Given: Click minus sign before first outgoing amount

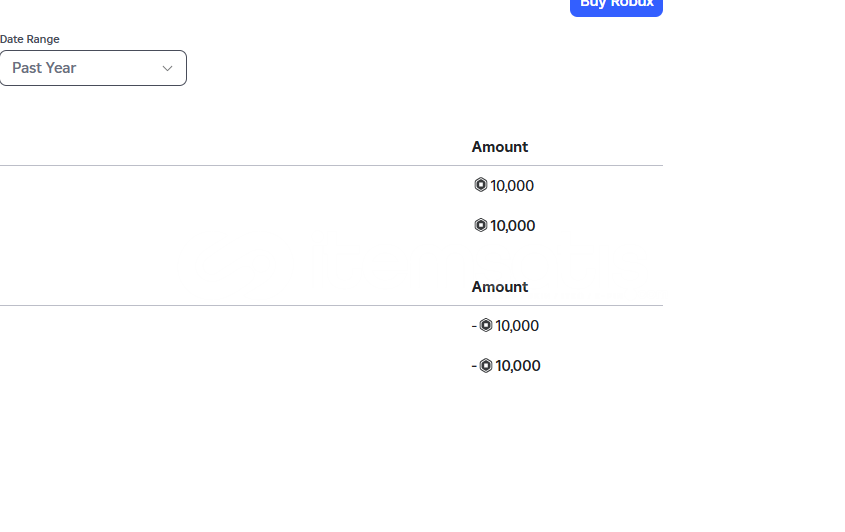Looking at the screenshot, I should pyautogui.click(x=474, y=326).
